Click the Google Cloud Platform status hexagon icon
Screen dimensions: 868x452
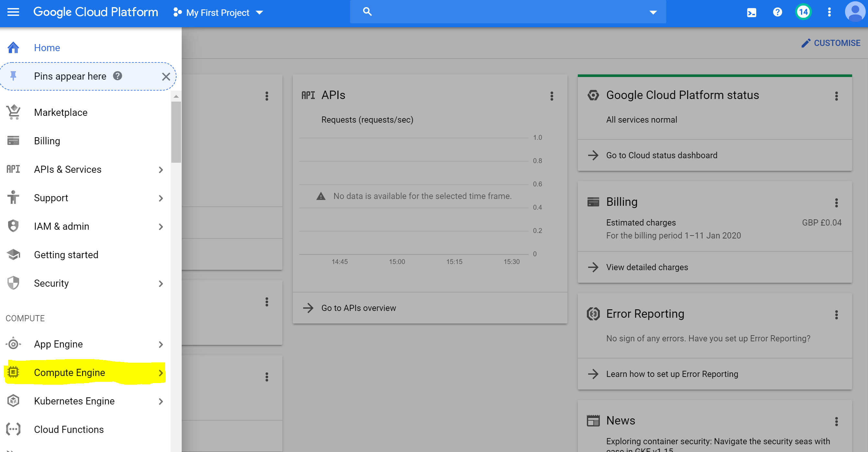coord(593,95)
